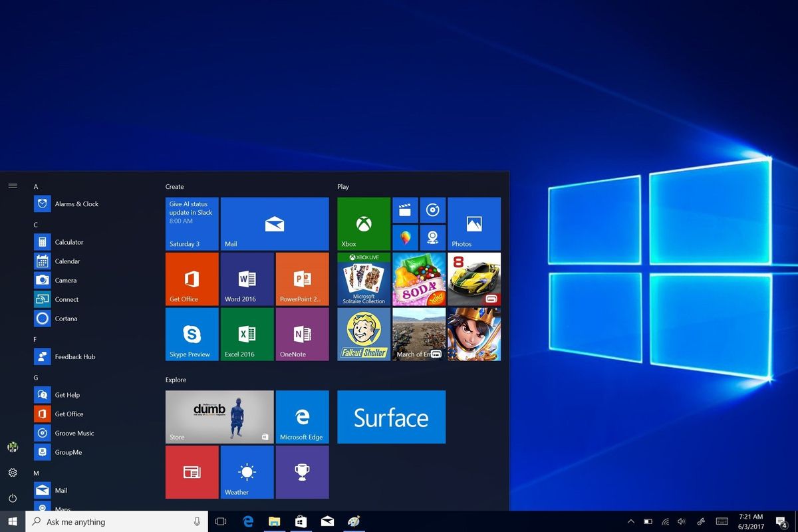Open Excel 2016
This screenshot has width=798, height=532.
coord(246,334)
